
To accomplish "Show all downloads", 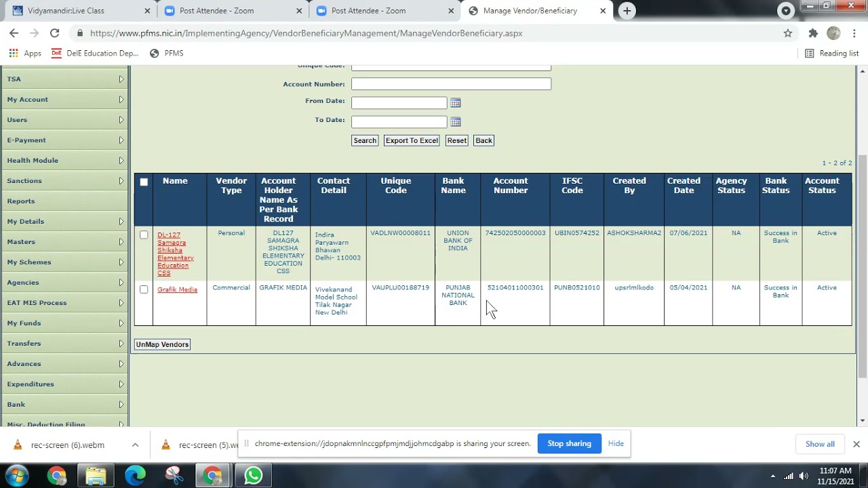I will [x=820, y=444].
